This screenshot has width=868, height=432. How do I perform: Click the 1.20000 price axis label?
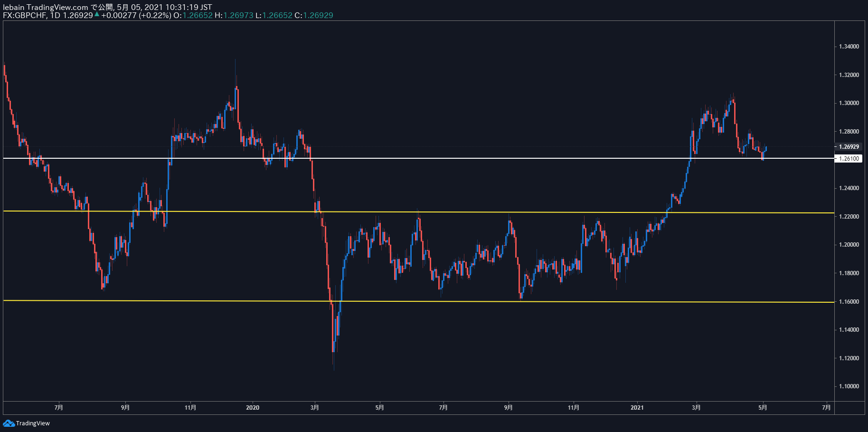pyautogui.click(x=849, y=245)
